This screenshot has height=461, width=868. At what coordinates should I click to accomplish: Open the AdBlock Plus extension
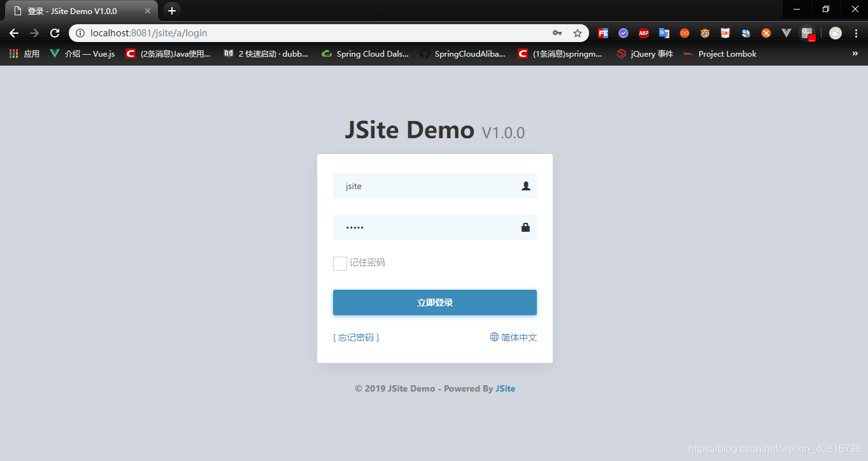click(644, 33)
